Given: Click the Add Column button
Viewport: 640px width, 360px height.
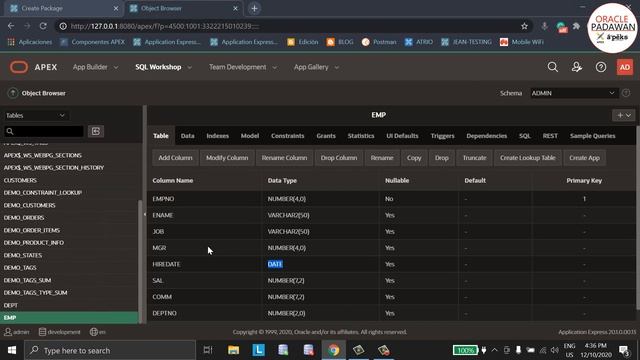Looking at the screenshot, I should click(175, 158).
